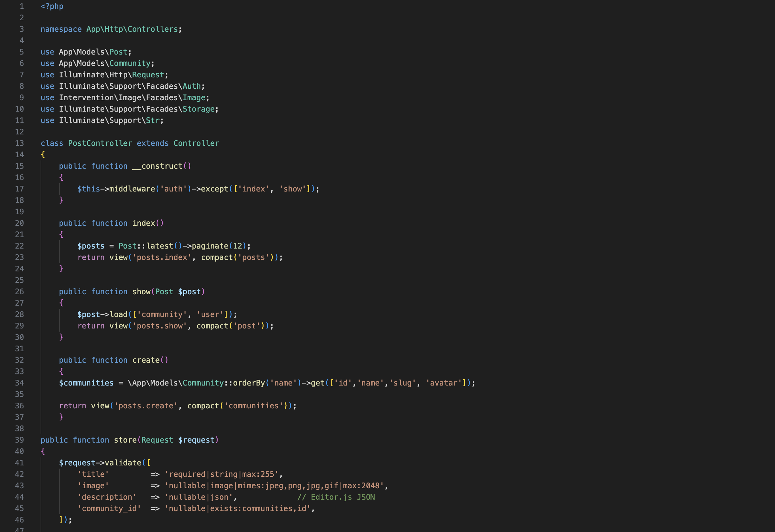Click the store method name
Screen dimensions: 775x532
(125, 440)
